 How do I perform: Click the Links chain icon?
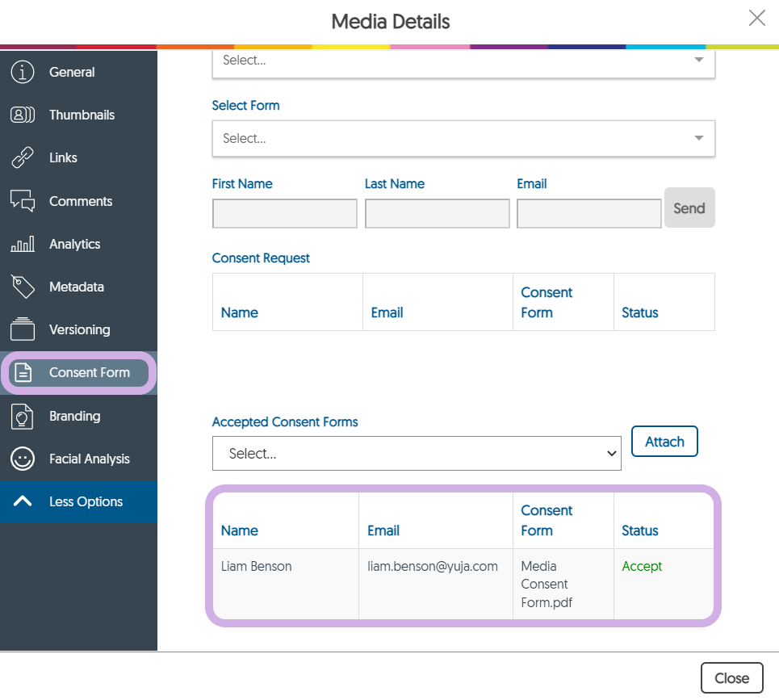(23, 158)
